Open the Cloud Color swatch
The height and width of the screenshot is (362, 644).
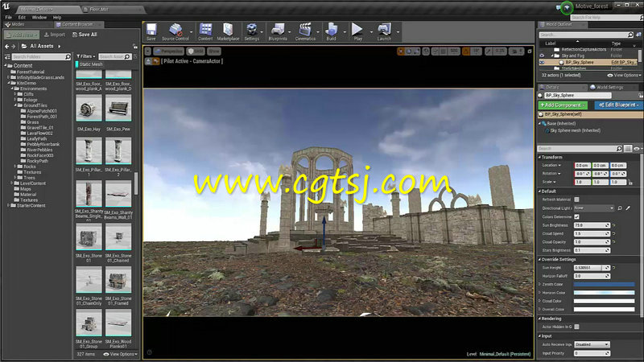604,301
